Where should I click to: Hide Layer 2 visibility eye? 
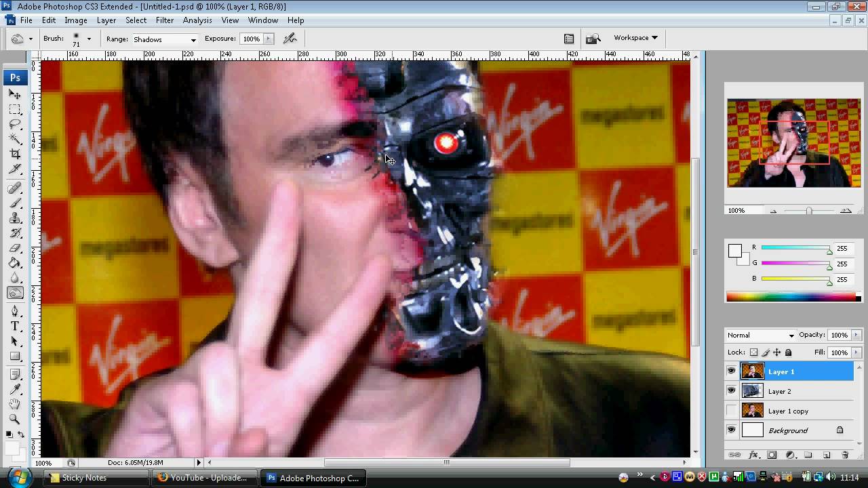pos(731,391)
